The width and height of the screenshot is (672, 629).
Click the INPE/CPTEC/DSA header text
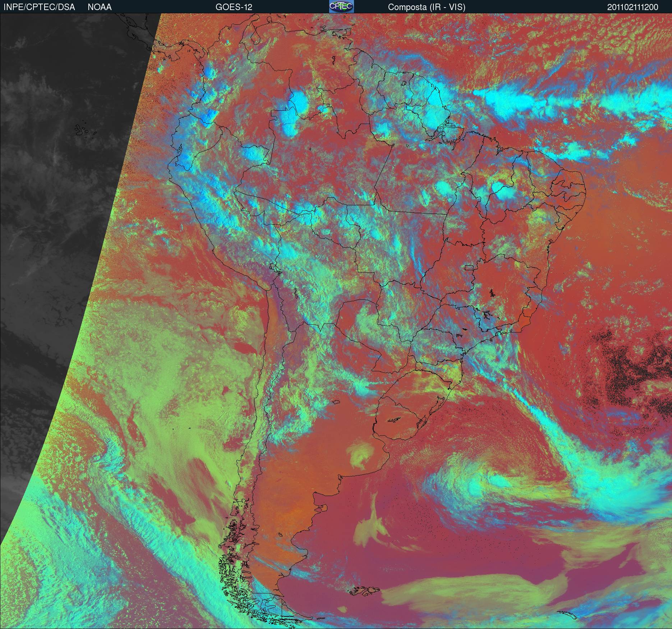(x=39, y=7)
